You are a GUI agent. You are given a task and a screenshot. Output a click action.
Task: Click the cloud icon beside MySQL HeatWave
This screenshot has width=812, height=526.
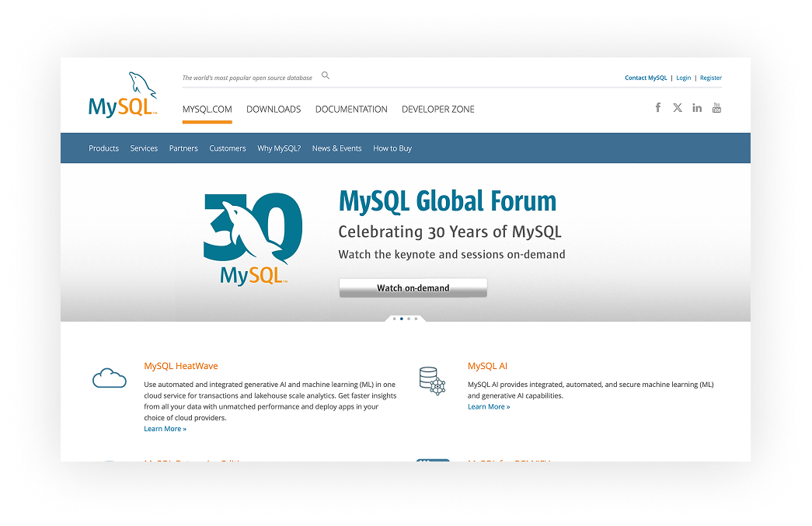[x=109, y=378]
